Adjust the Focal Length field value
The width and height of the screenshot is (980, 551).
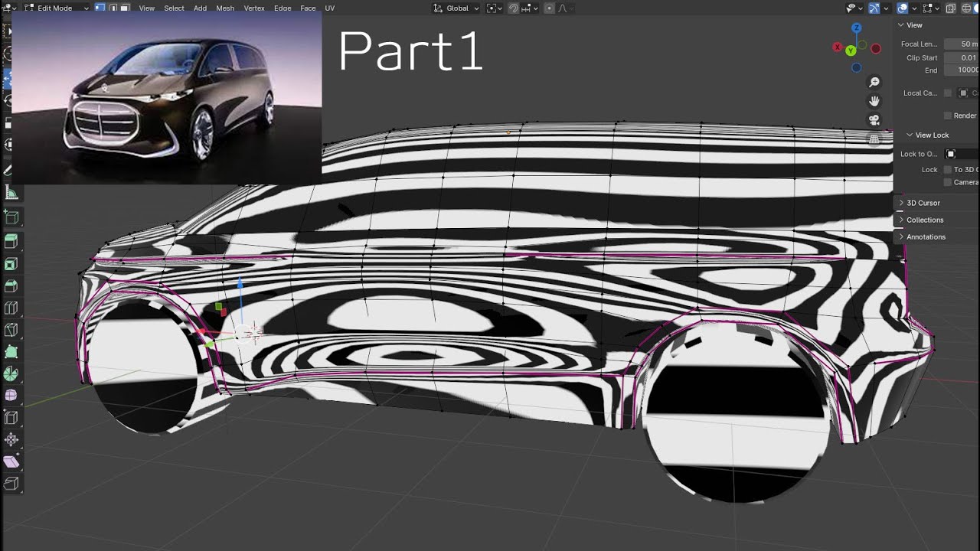pos(962,44)
